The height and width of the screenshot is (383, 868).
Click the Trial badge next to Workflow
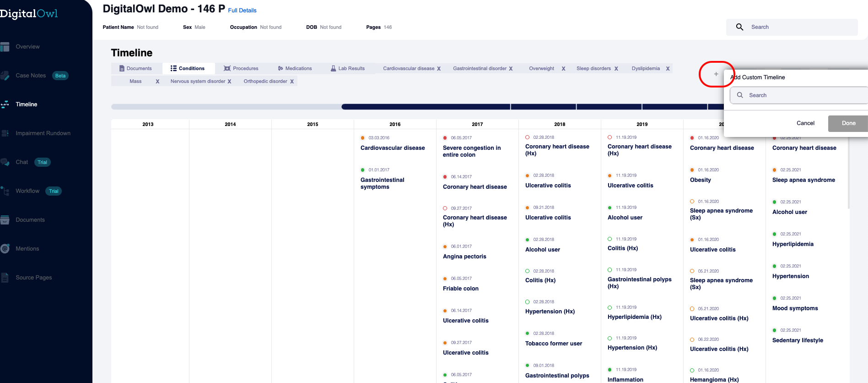point(54,191)
